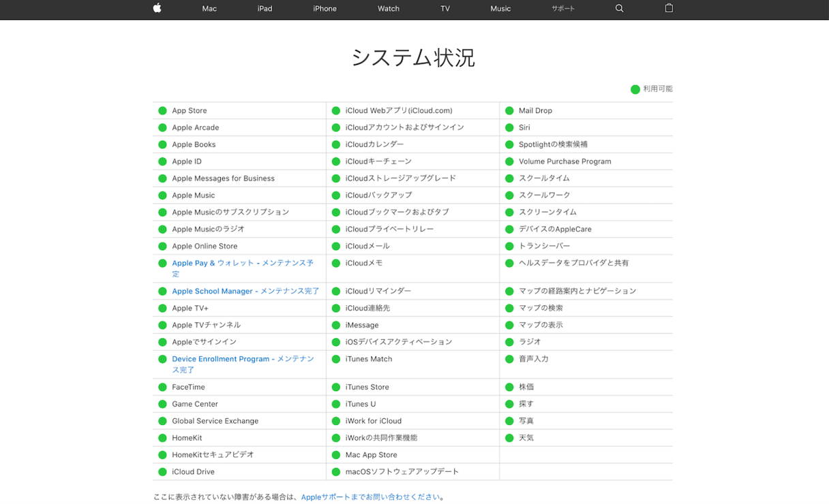Click status dot next to Mail Drop
Viewport: 829px width, 504px height.
click(509, 110)
